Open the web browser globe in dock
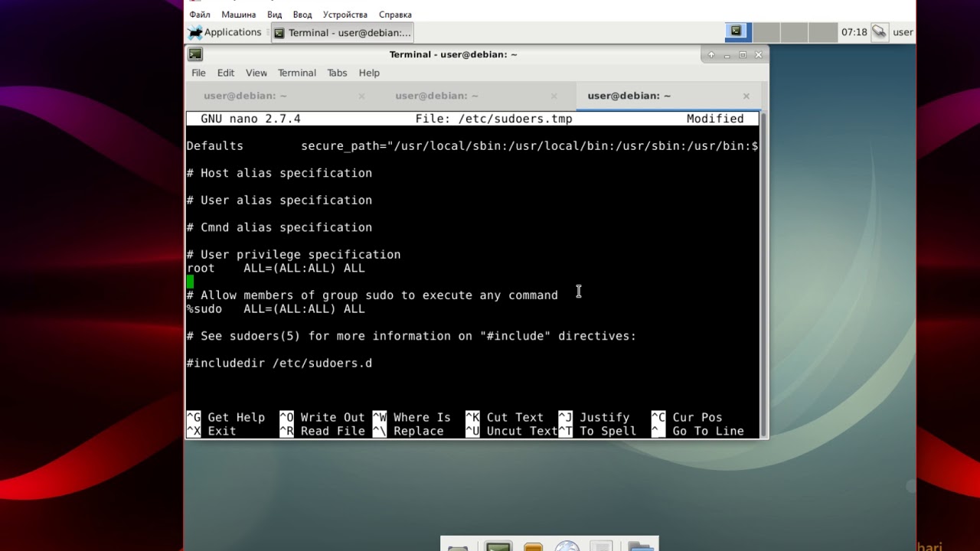The height and width of the screenshot is (551, 980). click(567, 546)
